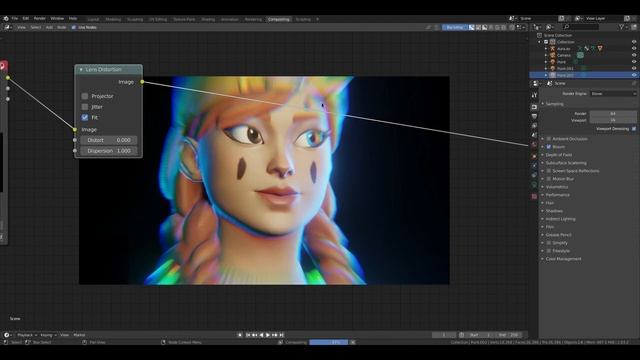Viewport: 640px width, 360px height.
Task: Enable the Jitter checkbox in Lens Distortion
Action: pos(85,107)
